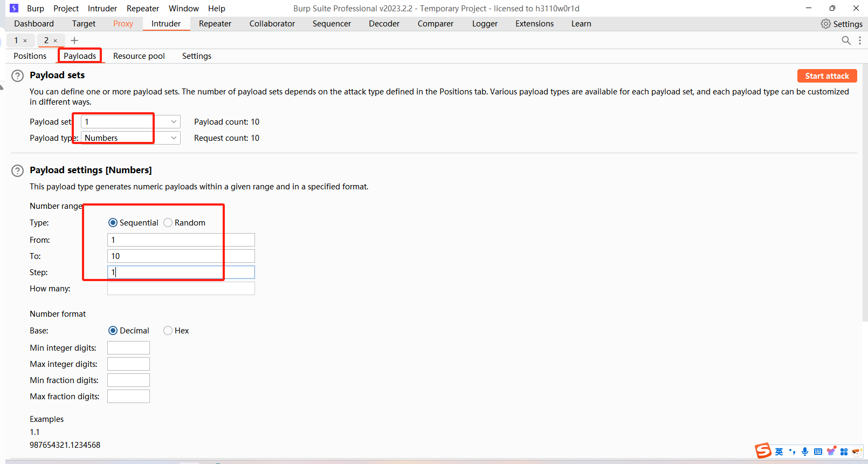Open the Burp menu
This screenshot has height=464, width=868.
(x=36, y=9)
